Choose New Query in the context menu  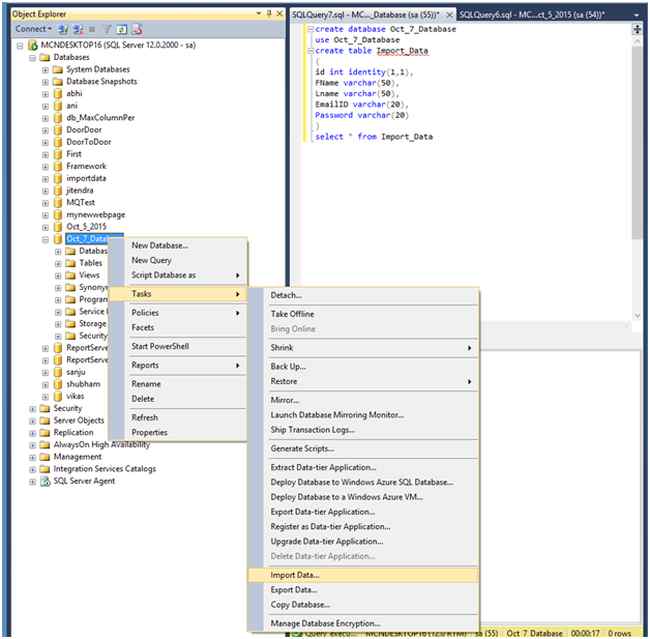[178, 260]
